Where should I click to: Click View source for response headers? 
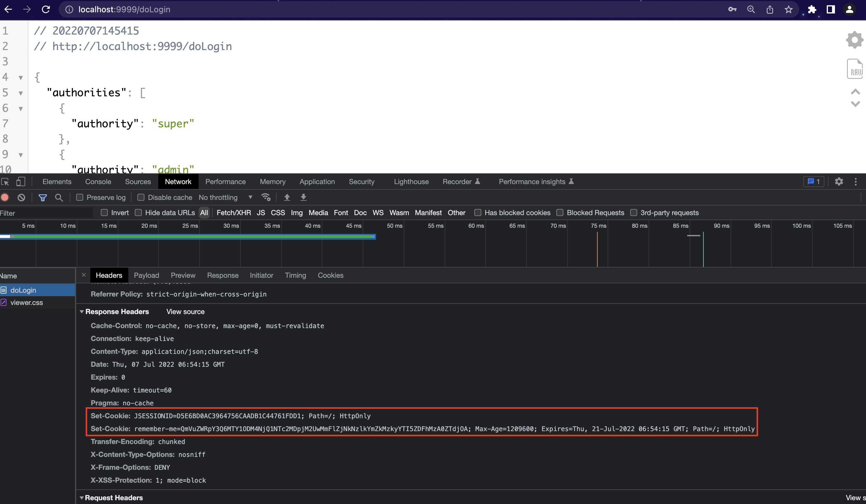click(185, 312)
